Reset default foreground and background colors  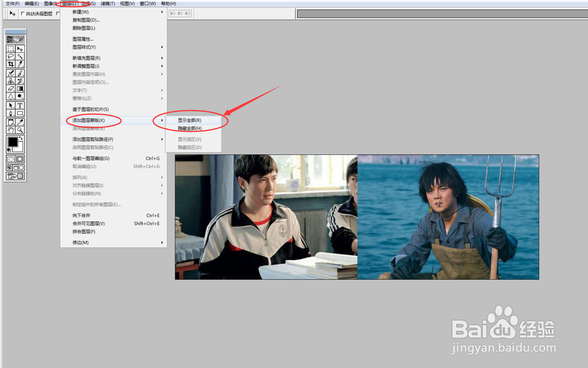(x=9, y=150)
